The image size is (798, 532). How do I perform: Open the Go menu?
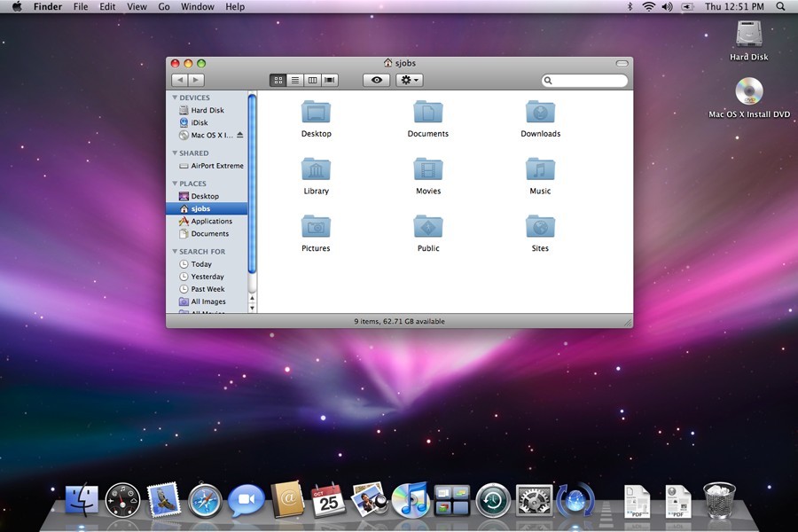(x=164, y=6)
